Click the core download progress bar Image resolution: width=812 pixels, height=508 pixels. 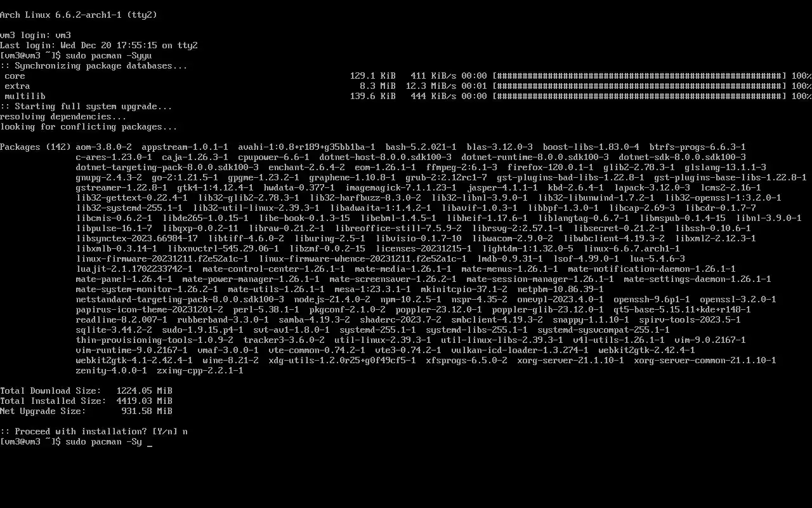(639, 76)
